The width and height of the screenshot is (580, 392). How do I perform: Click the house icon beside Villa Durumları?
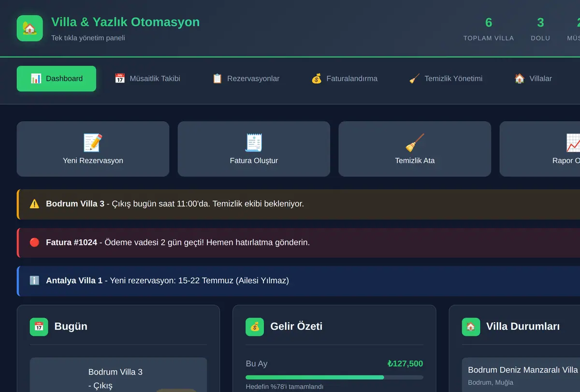tap(471, 327)
